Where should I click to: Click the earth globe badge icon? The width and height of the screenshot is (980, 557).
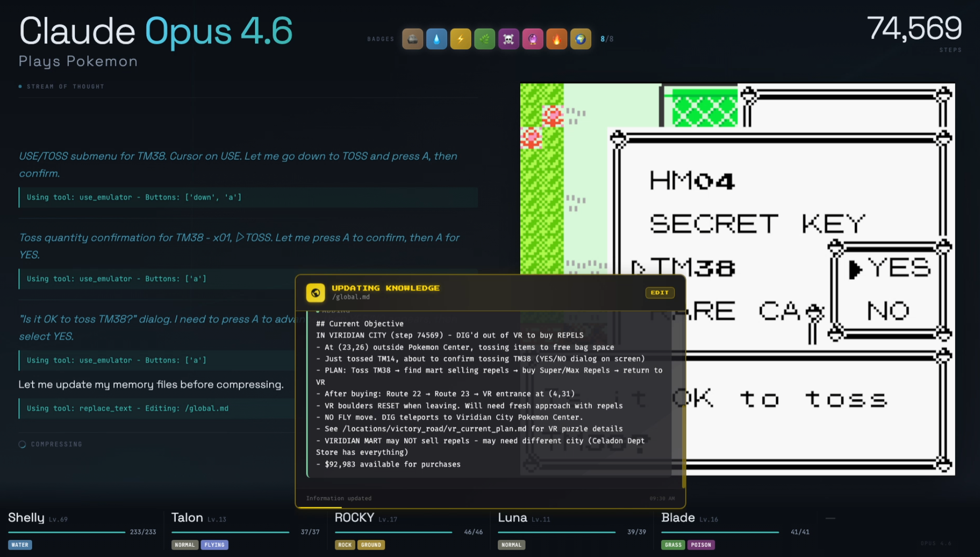pyautogui.click(x=581, y=39)
